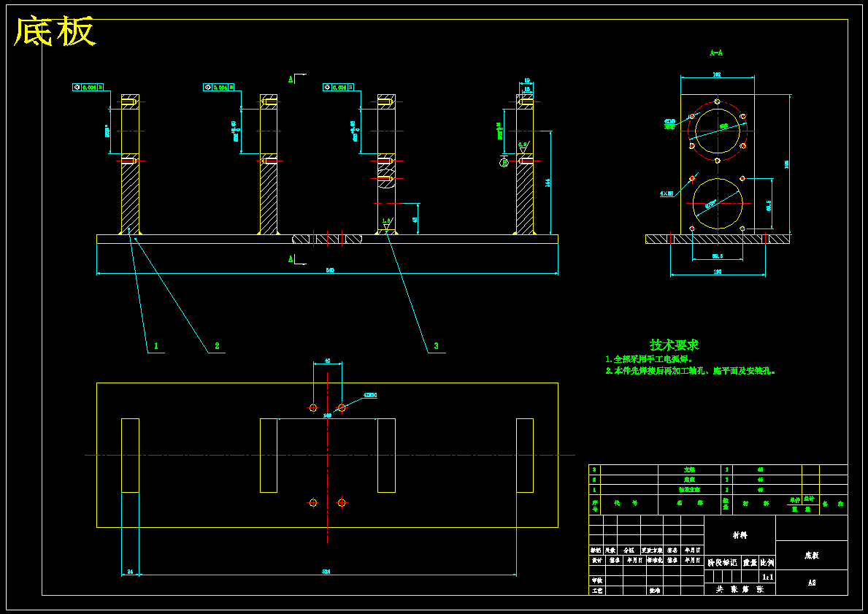Click the top A section cut marker

[291, 79]
